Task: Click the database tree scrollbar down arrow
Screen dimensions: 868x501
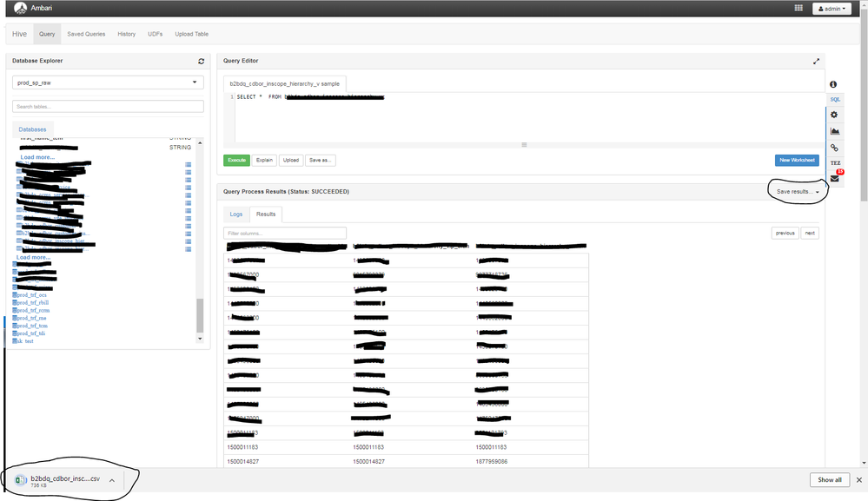Action: click(200, 339)
